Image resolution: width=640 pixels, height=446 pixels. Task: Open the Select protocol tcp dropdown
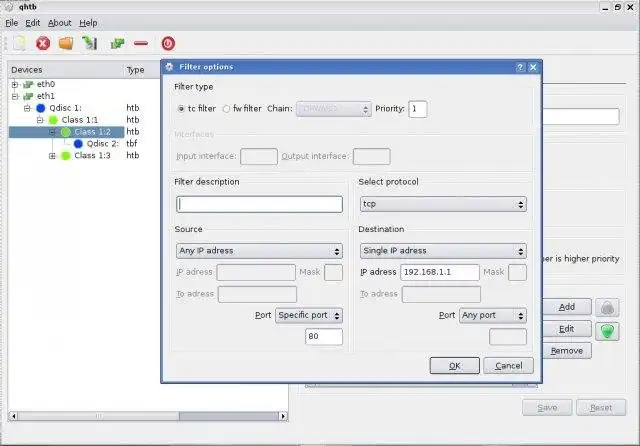pos(443,204)
